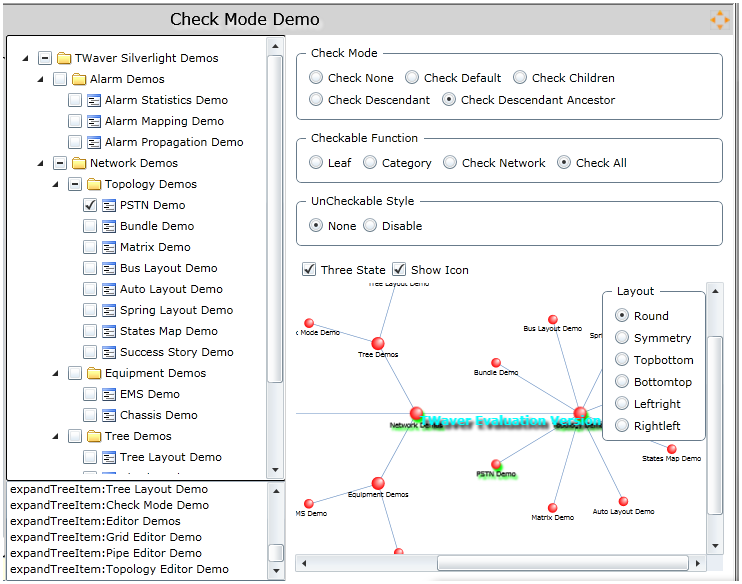Select the Disable uncheckable style
The width and height of the screenshot is (742, 584).
click(x=370, y=225)
